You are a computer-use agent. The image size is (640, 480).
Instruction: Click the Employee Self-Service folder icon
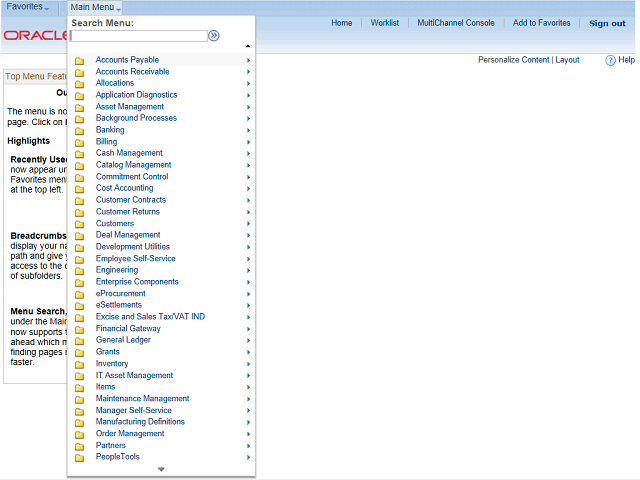tap(80, 260)
